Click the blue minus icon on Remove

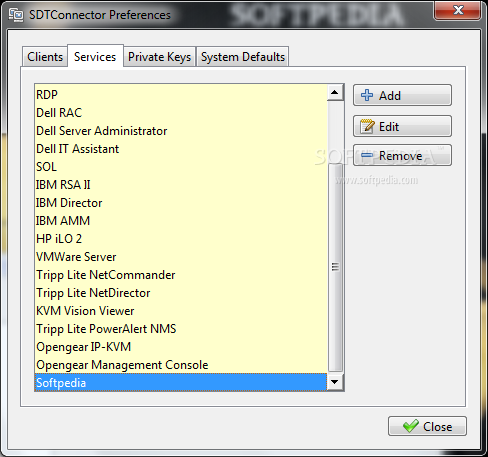point(367,155)
